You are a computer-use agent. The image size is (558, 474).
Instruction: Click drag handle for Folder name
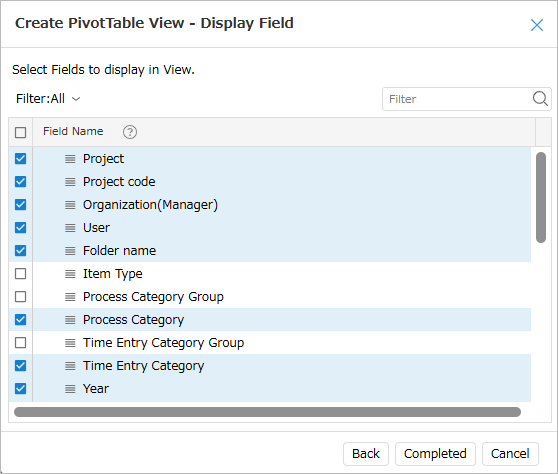pos(70,251)
